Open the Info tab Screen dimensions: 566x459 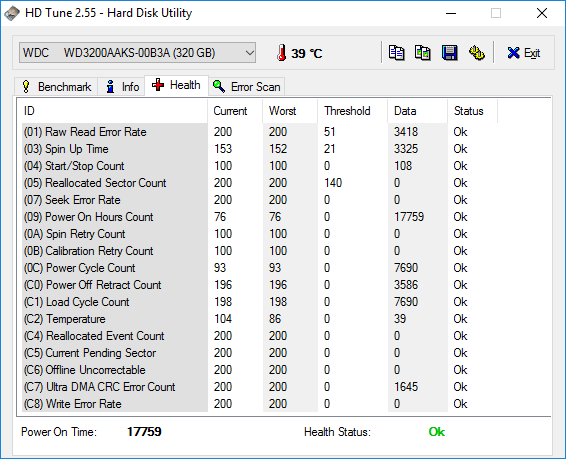coord(122,87)
